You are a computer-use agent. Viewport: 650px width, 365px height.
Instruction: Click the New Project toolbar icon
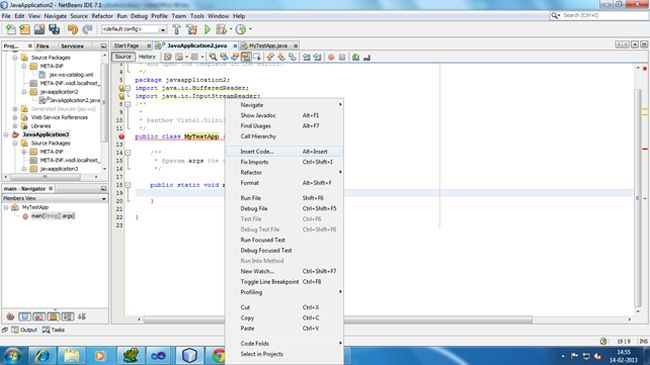click(x=25, y=29)
